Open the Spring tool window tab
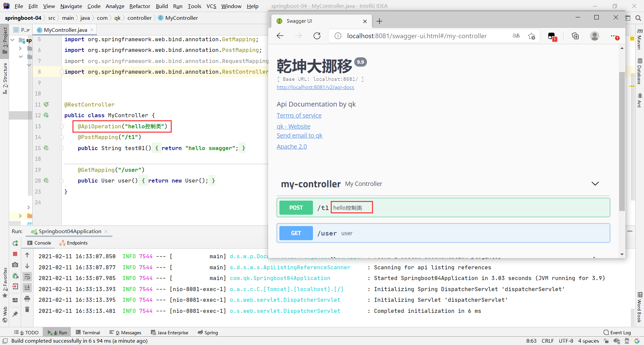 208,333
